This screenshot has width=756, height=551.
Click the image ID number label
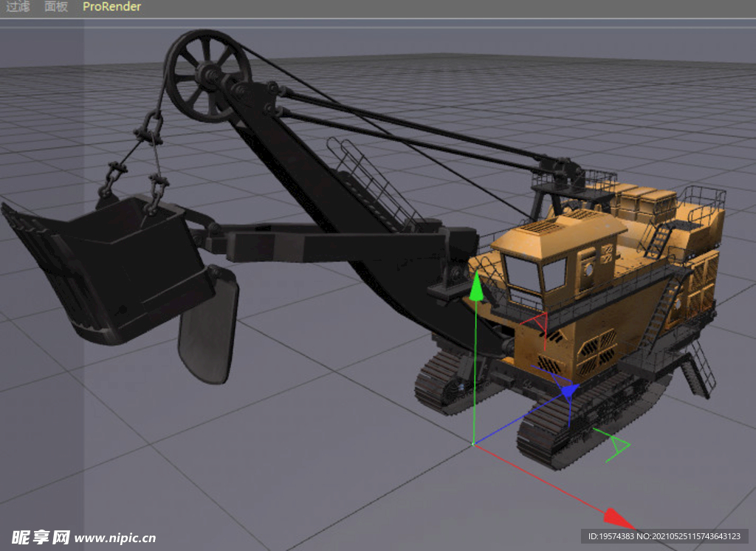click(664, 535)
